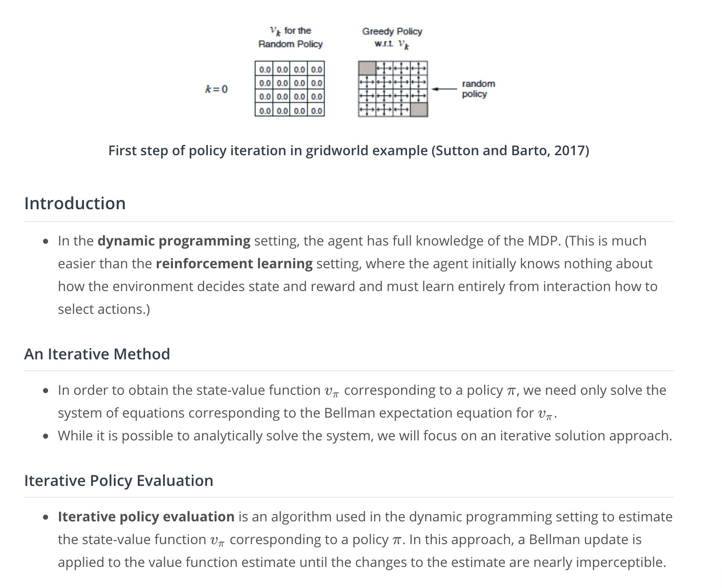Click the bold "Iterative policy evaluation" term
Image resolution: width=722 pixels, height=588 pixels.
146,517
